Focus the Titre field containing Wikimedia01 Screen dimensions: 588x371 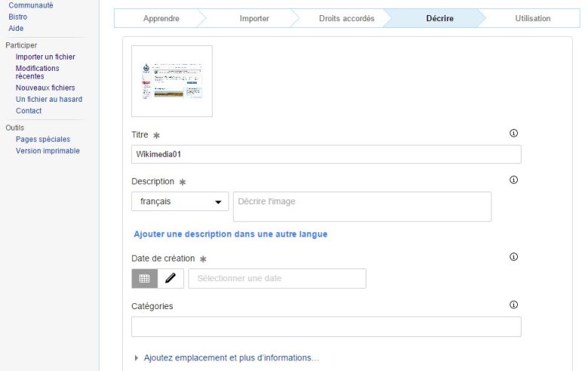pyautogui.click(x=326, y=154)
